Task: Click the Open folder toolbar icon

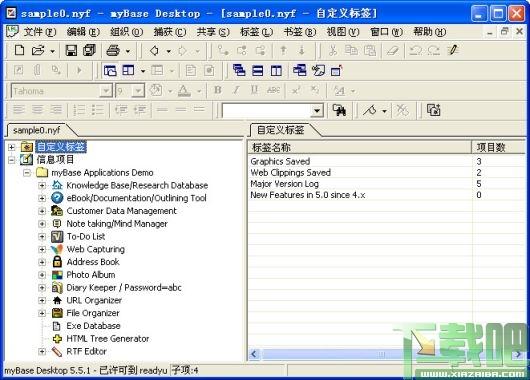Action: [38, 50]
